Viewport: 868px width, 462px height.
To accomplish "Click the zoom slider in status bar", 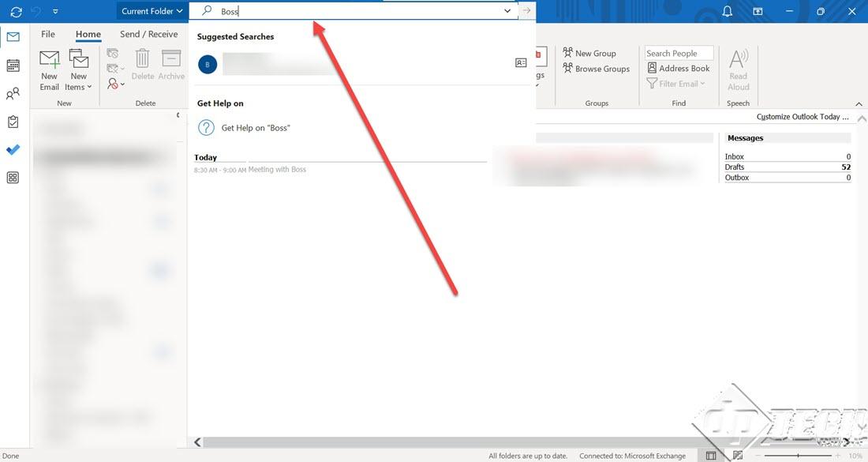I will tap(799, 456).
